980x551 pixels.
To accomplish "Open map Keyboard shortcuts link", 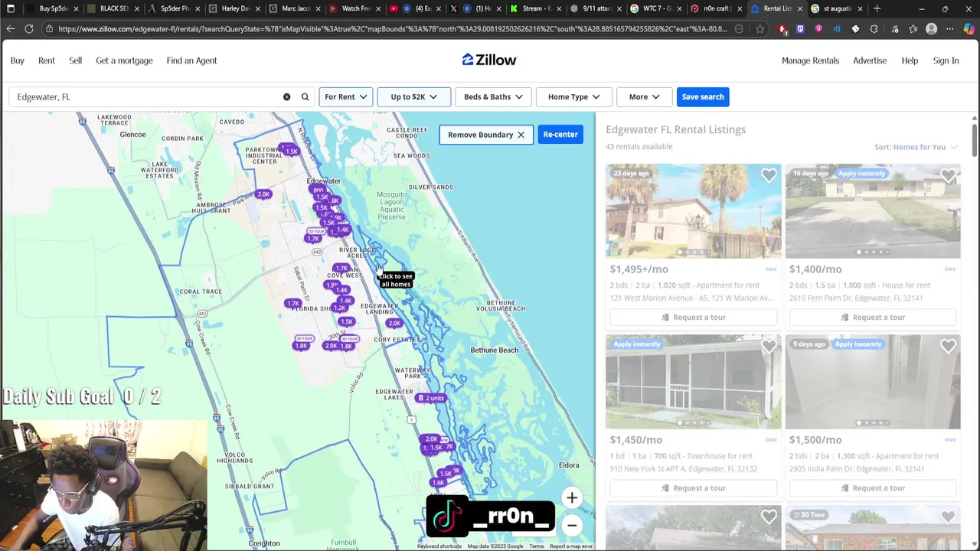I will click(x=439, y=546).
